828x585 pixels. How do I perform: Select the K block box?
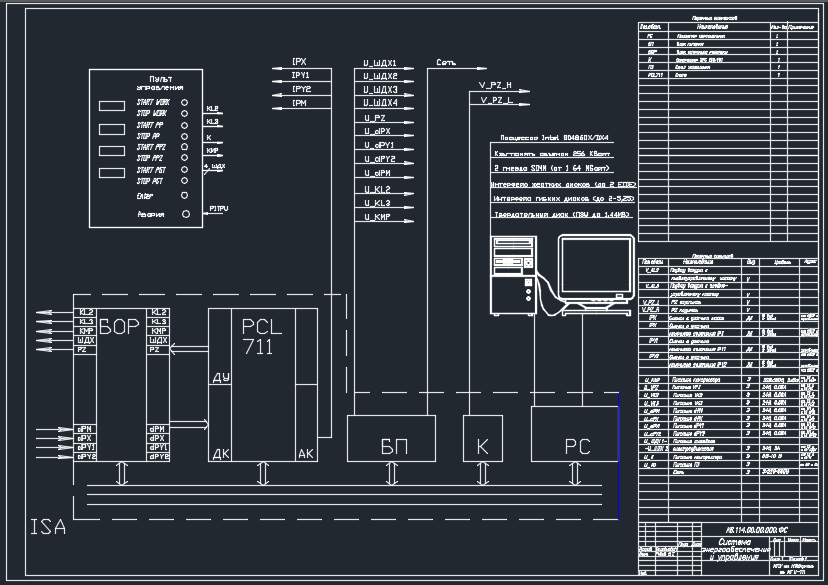(482, 445)
